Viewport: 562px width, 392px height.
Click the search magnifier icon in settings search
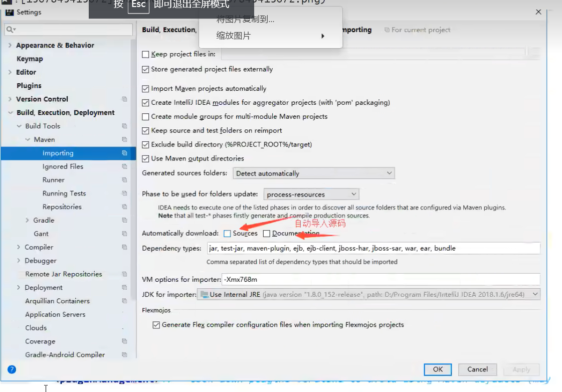pyautogui.click(x=11, y=30)
